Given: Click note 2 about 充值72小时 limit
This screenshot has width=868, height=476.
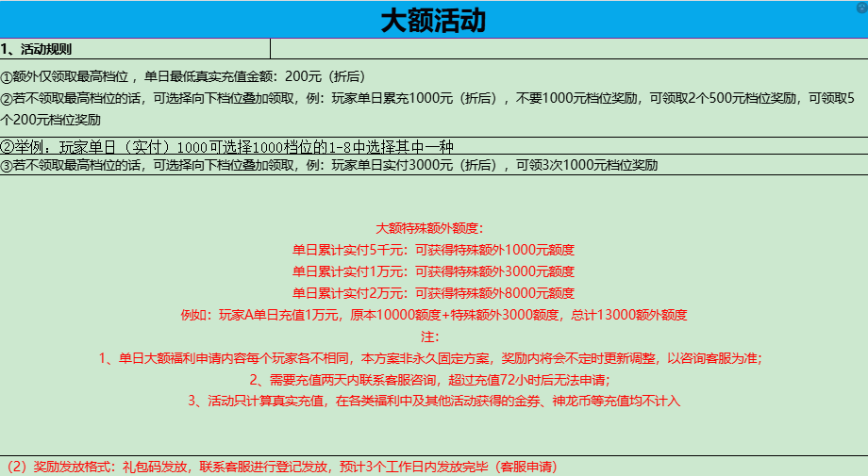Looking at the screenshot, I should pyautogui.click(x=430, y=380).
